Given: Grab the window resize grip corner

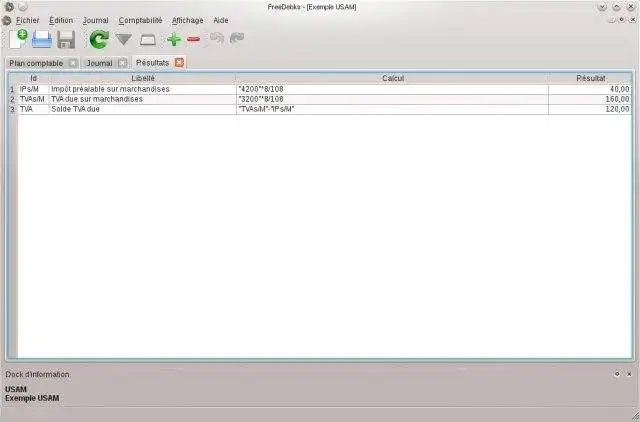Looking at the screenshot, I should coord(635,416).
